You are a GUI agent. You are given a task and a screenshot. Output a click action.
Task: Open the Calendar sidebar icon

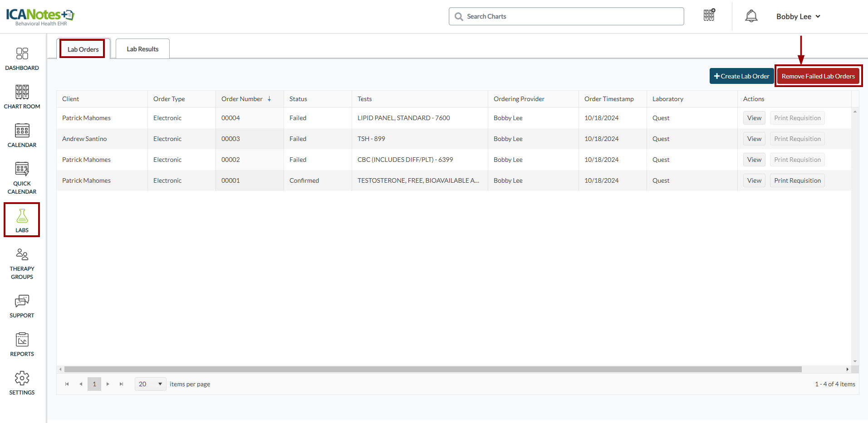[x=22, y=136]
